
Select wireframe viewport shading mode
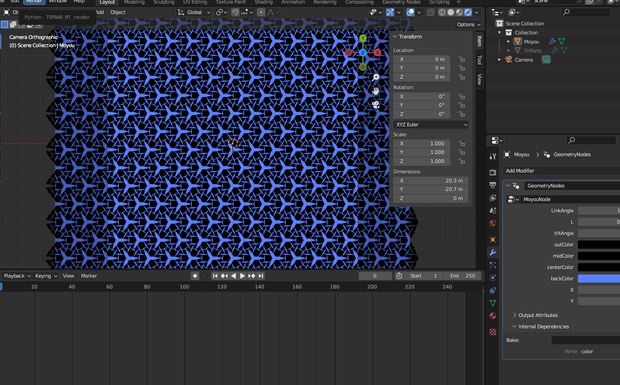tap(442, 12)
